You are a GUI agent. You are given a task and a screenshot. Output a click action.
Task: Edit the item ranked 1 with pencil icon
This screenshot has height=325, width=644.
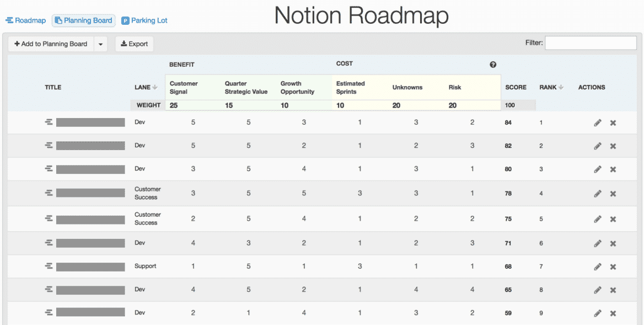click(x=598, y=122)
